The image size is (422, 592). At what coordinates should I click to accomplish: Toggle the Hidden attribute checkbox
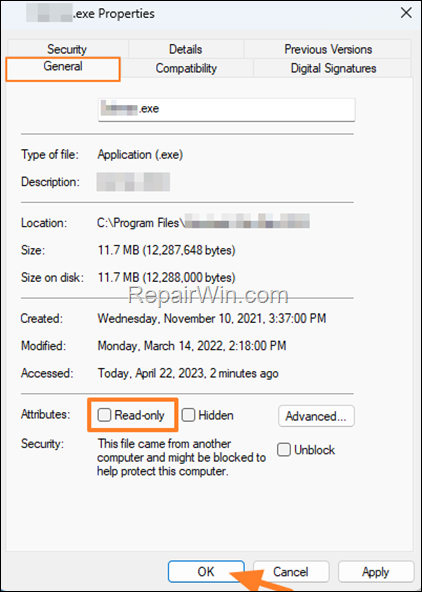(188, 415)
